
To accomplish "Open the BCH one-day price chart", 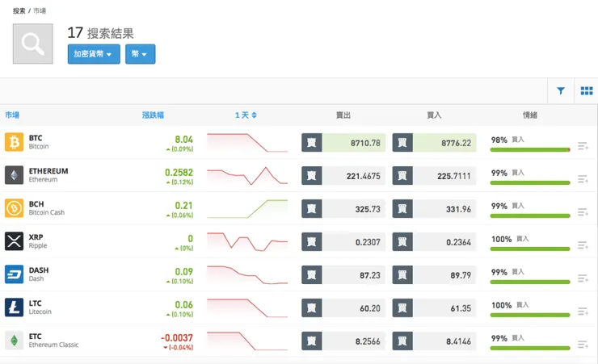I will pyautogui.click(x=247, y=209).
